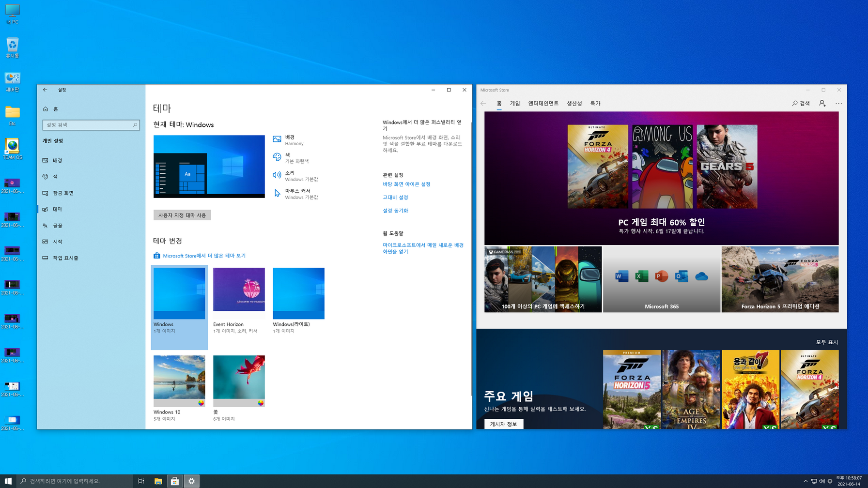Image resolution: width=868 pixels, height=488 pixels.
Task: Click the 소리 speaker icon in theme options
Action: 277,175
